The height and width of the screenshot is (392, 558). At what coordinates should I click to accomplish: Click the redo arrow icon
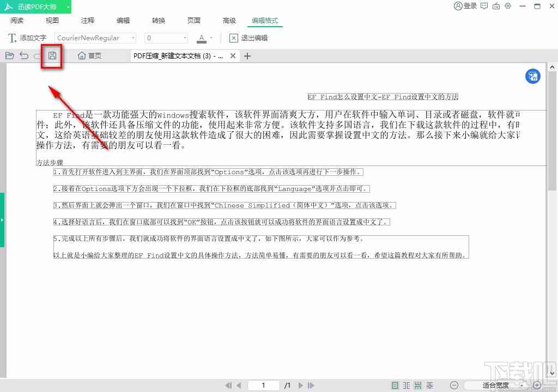click(x=38, y=56)
